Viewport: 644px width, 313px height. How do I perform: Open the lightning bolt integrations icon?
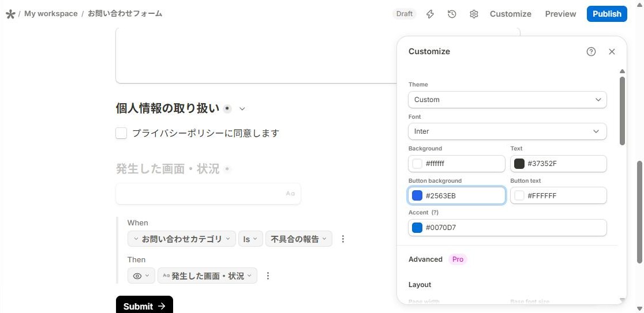pyautogui.click(x=430, y=14)
